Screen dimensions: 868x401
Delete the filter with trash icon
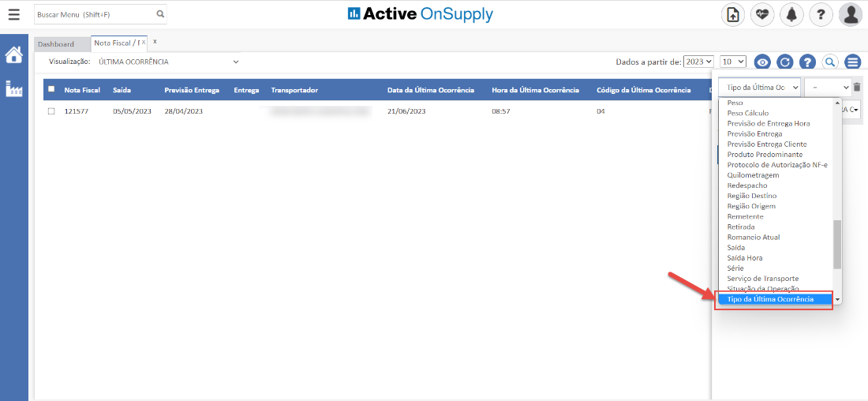[x=856, y=87]
